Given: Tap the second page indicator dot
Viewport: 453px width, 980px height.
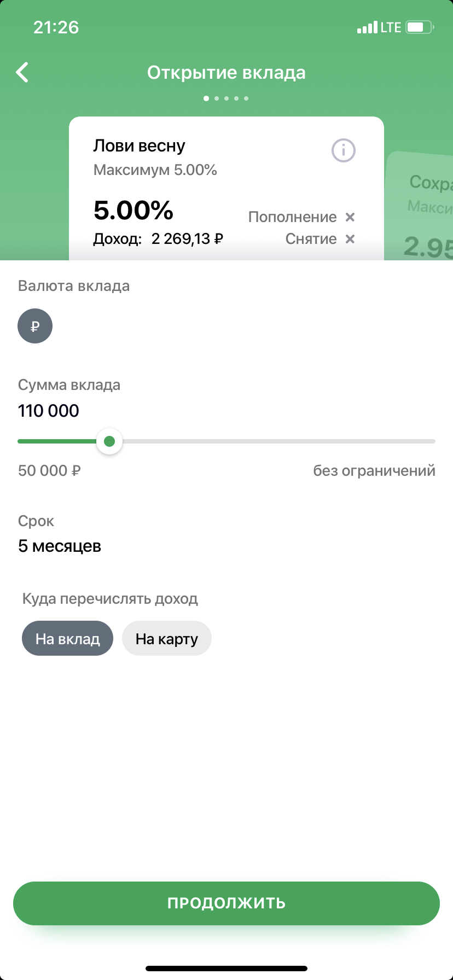Looking at the screenshot, I should coord(217,98).
